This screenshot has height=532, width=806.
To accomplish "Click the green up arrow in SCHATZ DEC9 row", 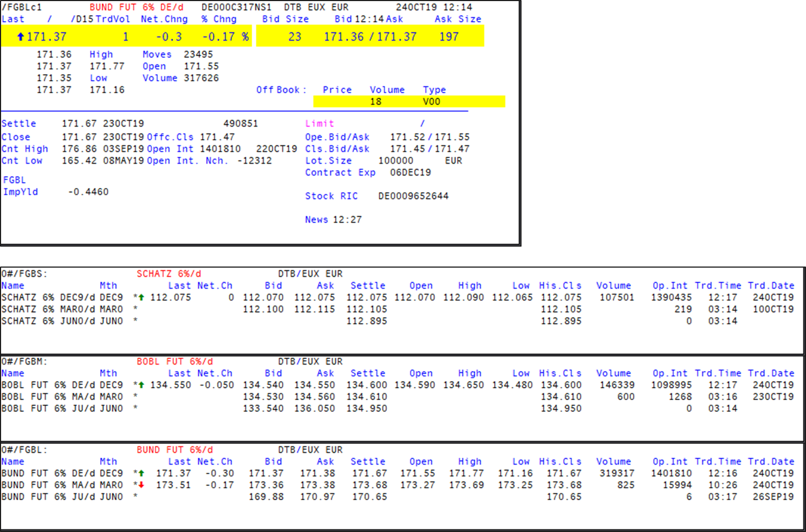I will 141,297.
